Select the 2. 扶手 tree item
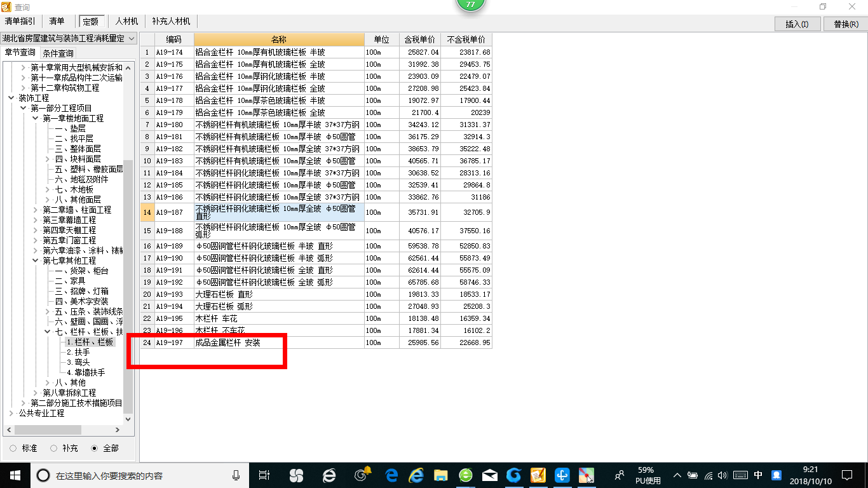The height and width of the screenshot is (488, 868). [79, 352]
